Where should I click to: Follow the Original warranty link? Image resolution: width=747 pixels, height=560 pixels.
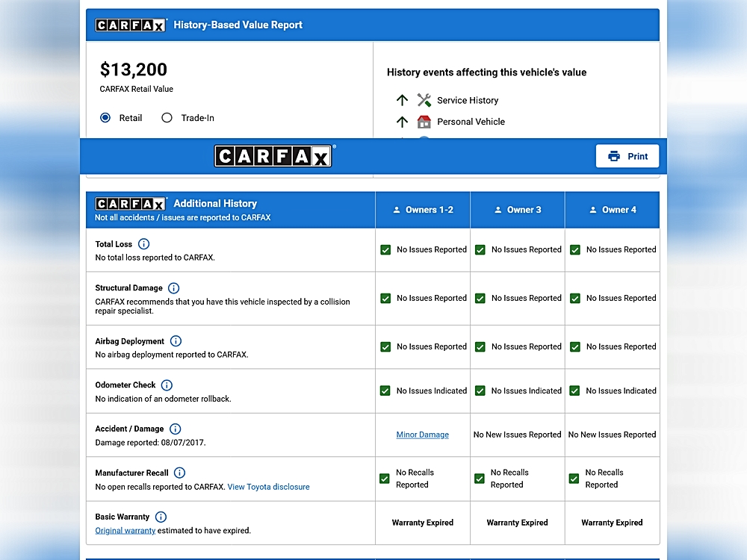coord(125,531)
